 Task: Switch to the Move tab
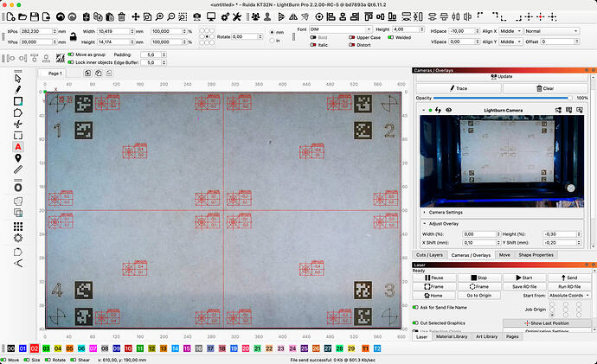click(x=504, y=255)
